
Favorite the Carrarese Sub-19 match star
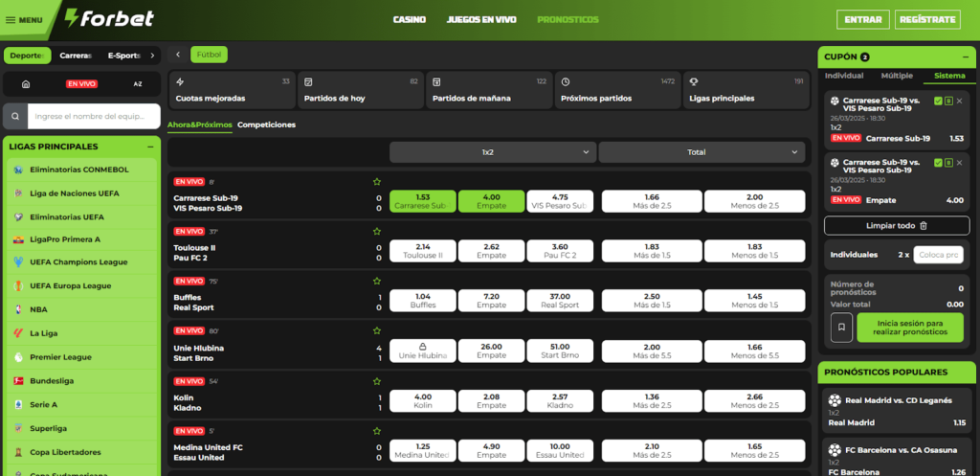click(x=377, y=182)
